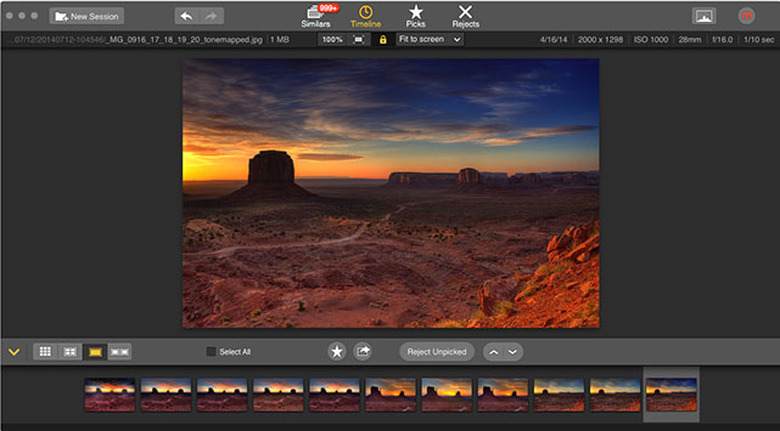Click the image view icon top right
The width and height of the screenshot is (780, 431).
click(x=704, y=16)
